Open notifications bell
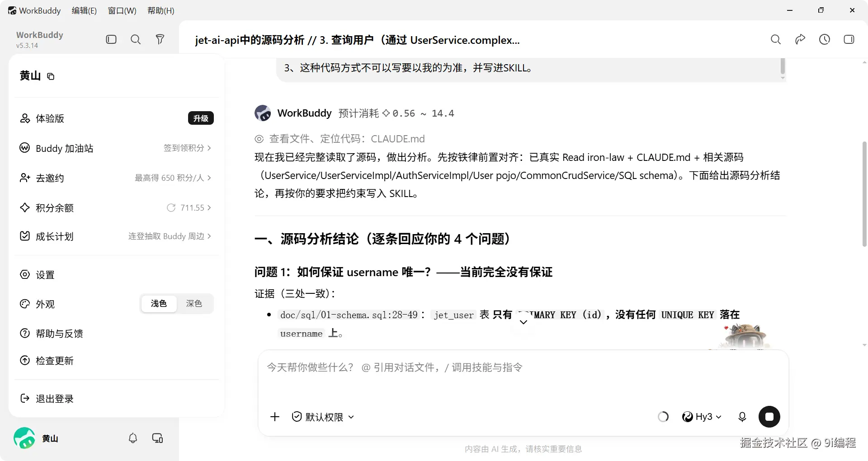868x461 pixels. click(x=133, y=438)
